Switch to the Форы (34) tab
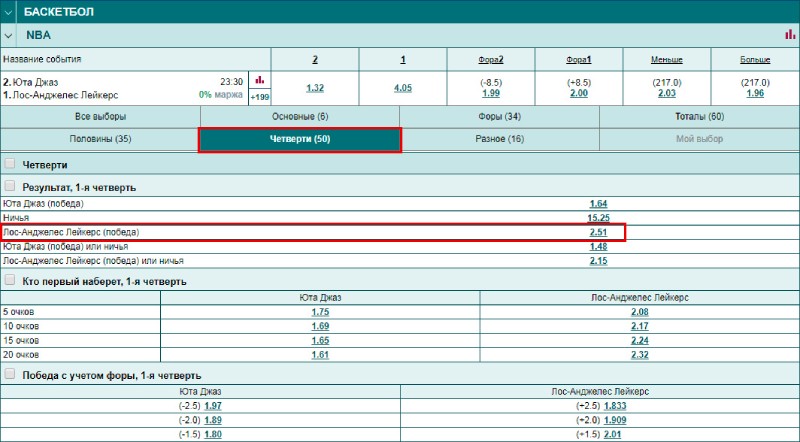Screen dimensions: 800x442 point(499,117)
